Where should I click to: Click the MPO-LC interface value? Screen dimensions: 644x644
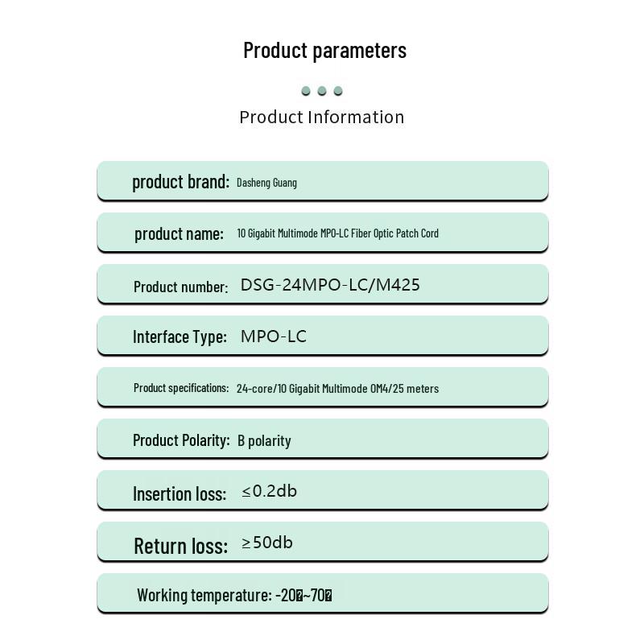point(274,336)
